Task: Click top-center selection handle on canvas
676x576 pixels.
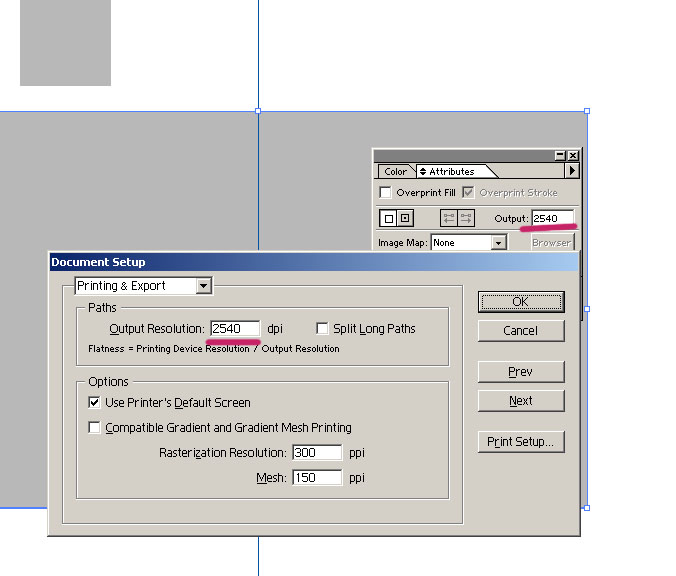Action: click(258, 111)
